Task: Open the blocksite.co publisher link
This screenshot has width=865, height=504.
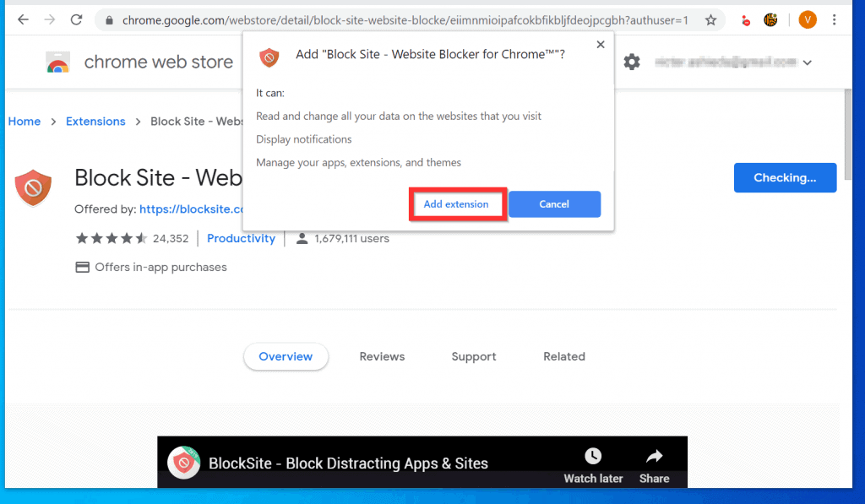Action: (191, 209)
